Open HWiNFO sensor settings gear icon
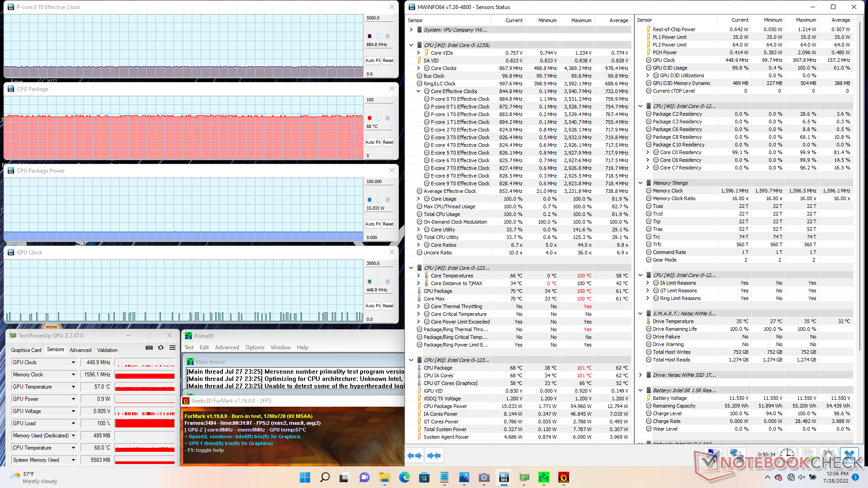The width and height of the screenshot is (868, 488). pyautogui.click(x=828, y=455)
